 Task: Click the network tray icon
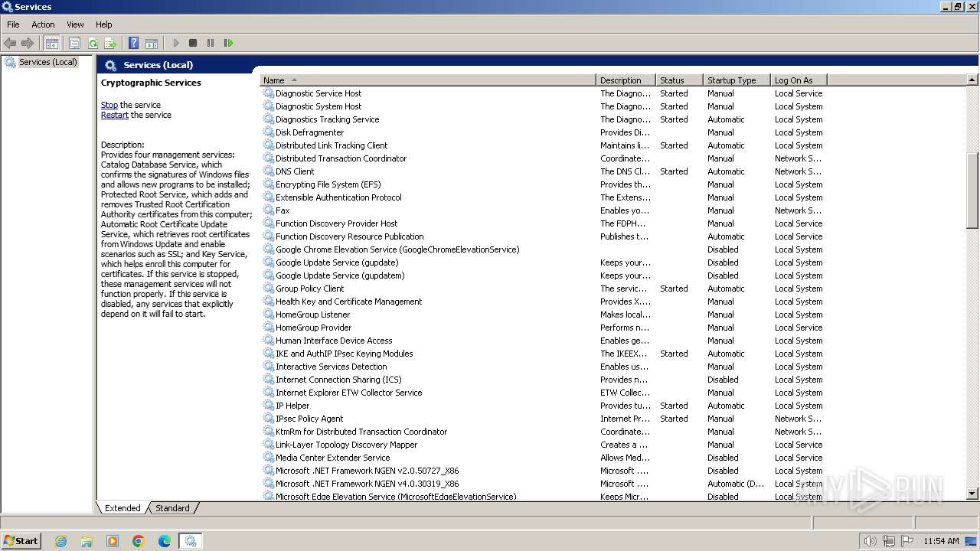tap(889, 541)
